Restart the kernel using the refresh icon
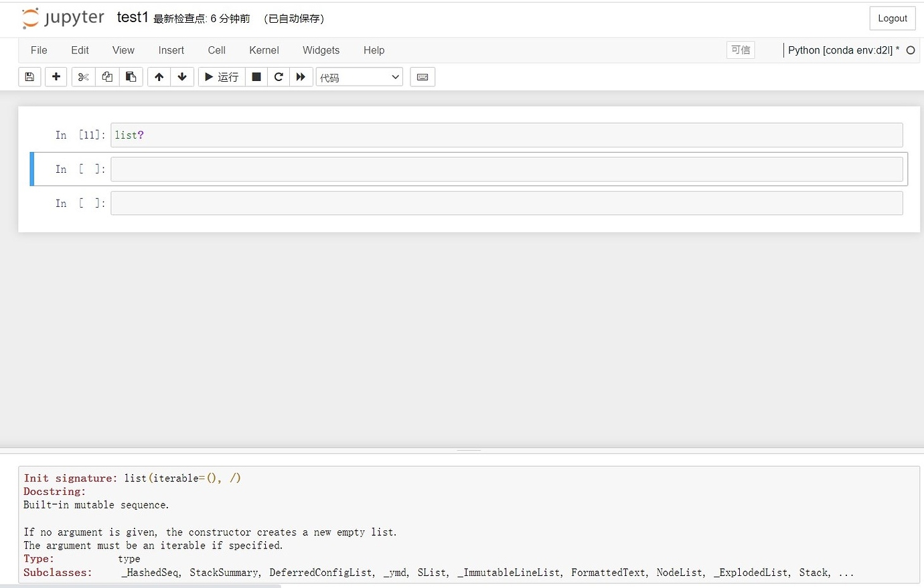 pos(279,76)
